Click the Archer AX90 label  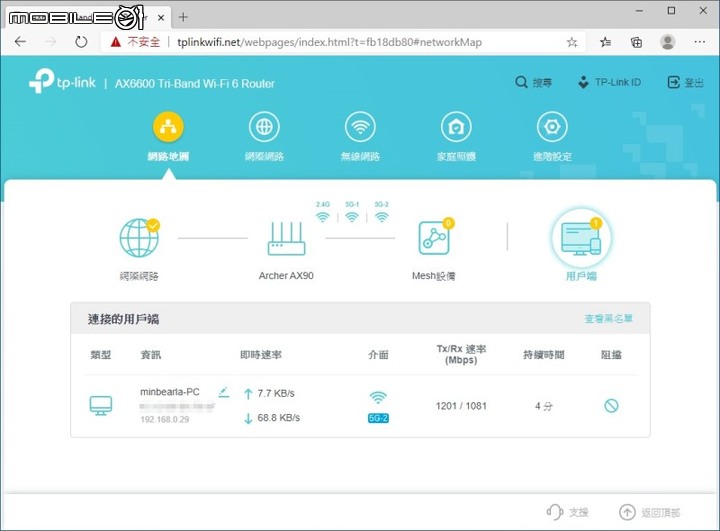pos(286,276)
